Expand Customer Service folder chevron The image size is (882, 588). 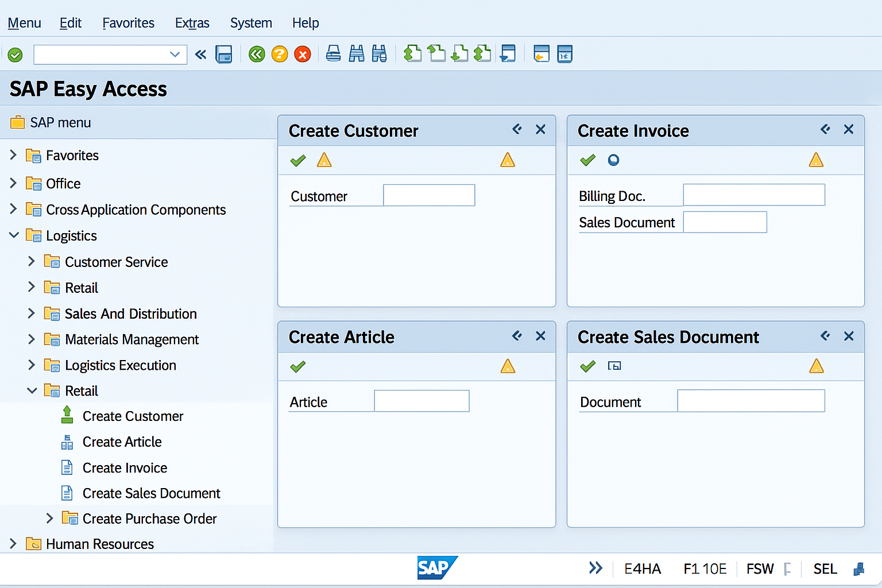tap(32, 261)
